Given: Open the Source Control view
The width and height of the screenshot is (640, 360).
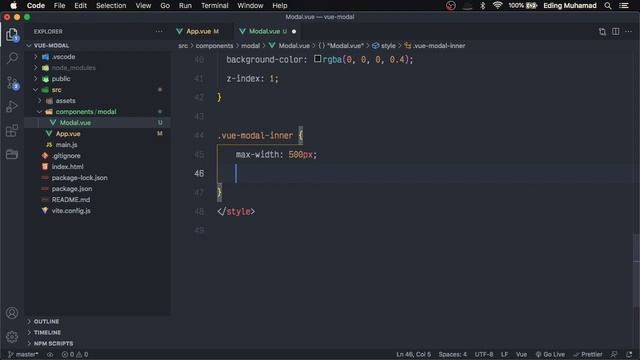Looking at the screenshot, I should 12,83.
